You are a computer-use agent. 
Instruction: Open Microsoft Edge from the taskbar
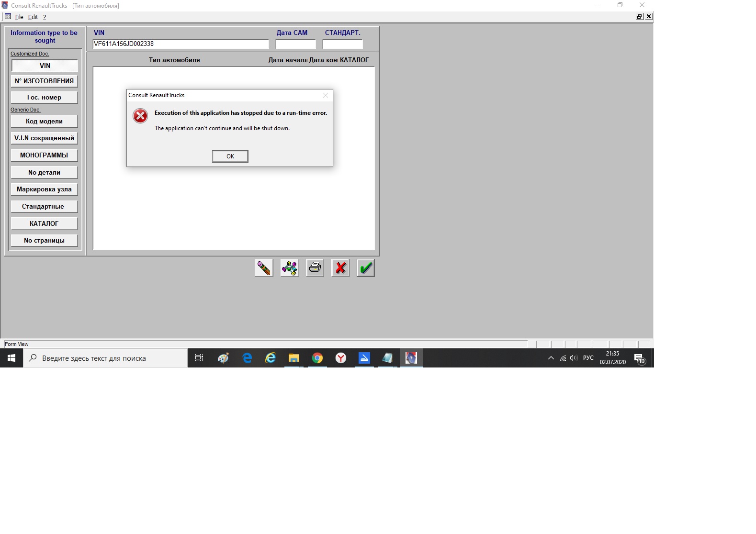pos(247,358)
